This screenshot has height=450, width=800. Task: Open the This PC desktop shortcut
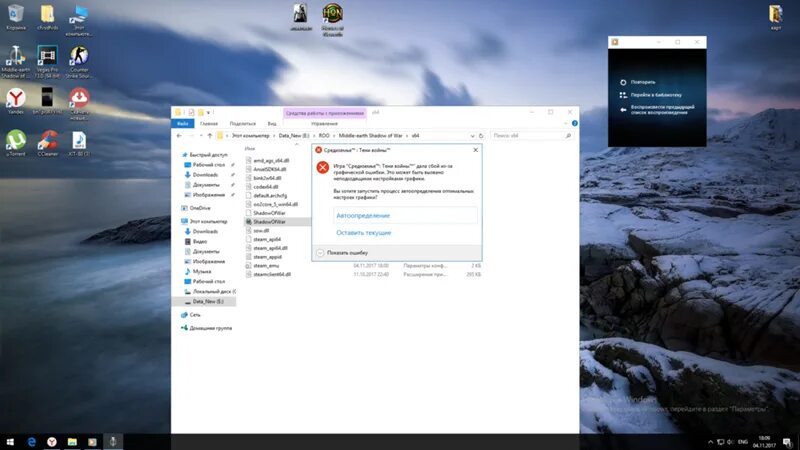click(x=79, y=21)
